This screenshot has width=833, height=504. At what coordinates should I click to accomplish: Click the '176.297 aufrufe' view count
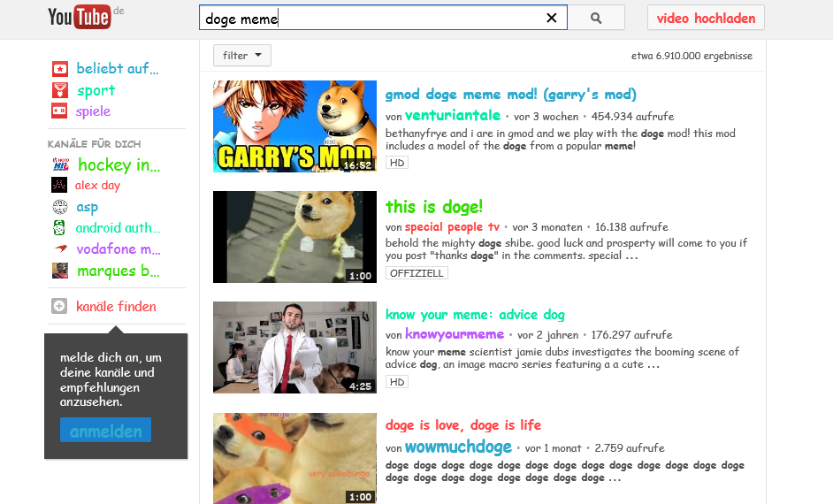(x=631, y=334)
